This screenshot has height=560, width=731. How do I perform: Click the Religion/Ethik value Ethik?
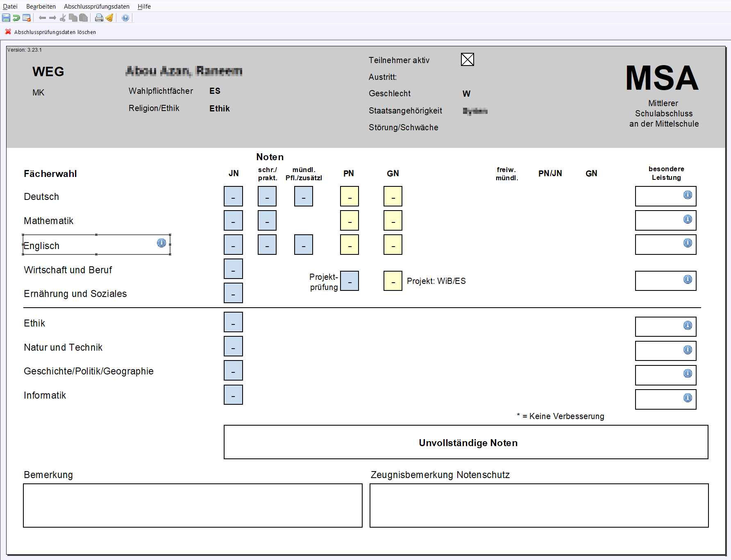point(220,109)
